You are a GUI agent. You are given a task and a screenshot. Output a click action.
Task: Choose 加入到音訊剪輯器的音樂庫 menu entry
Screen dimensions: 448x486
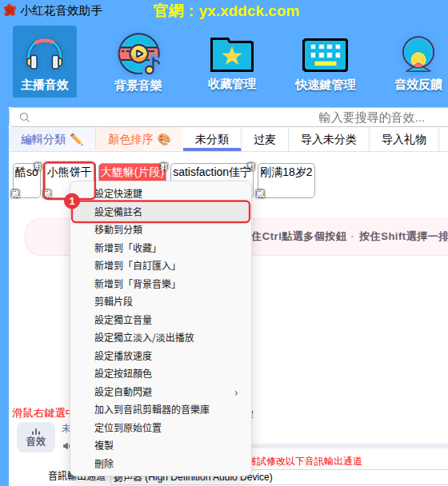161,409
